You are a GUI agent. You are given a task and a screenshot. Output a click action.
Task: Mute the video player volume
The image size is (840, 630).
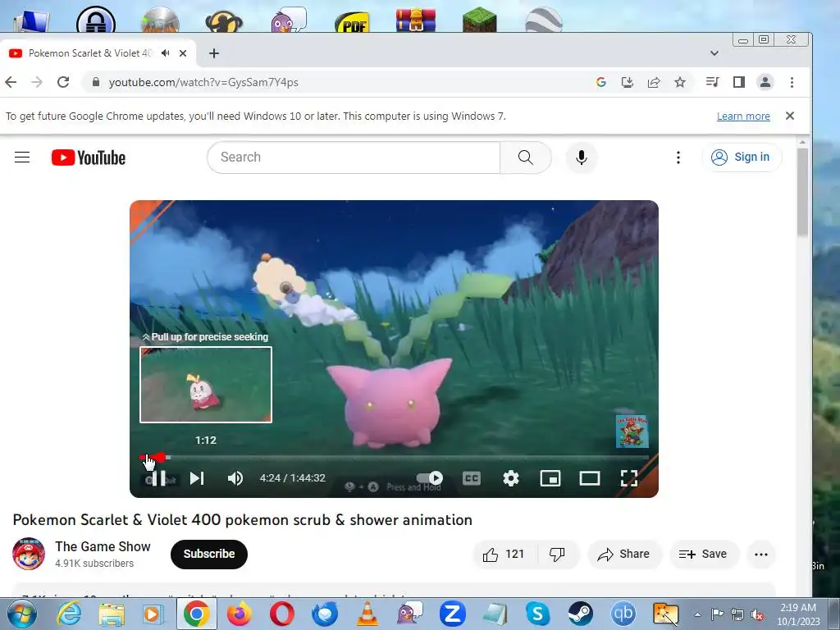click(x=235, y=478)
